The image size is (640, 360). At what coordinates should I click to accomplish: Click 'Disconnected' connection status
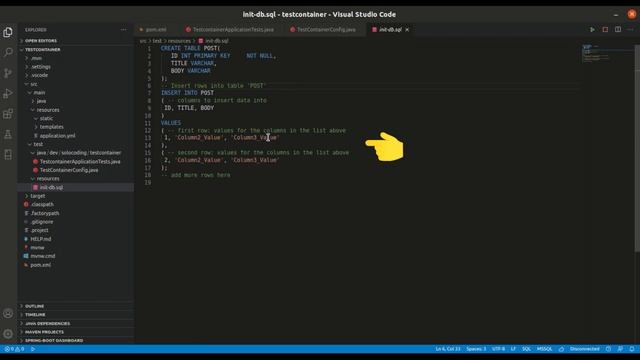point(584,349)
